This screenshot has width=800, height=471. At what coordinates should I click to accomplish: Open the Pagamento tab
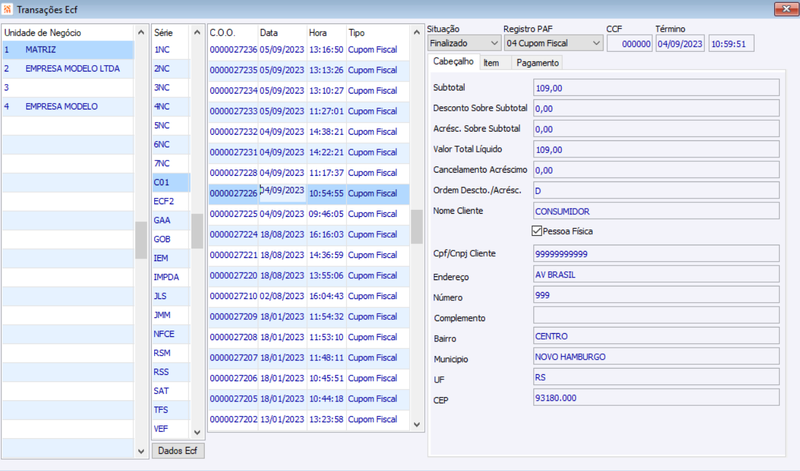537,63
